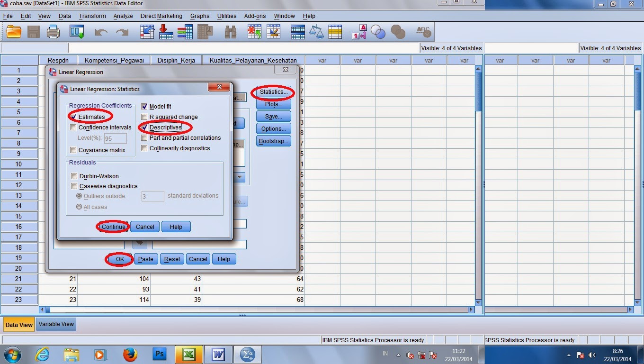This screenshot has height=364, width=644.
Task: Click the Save toolbar icon
Action: pos(34,32)
